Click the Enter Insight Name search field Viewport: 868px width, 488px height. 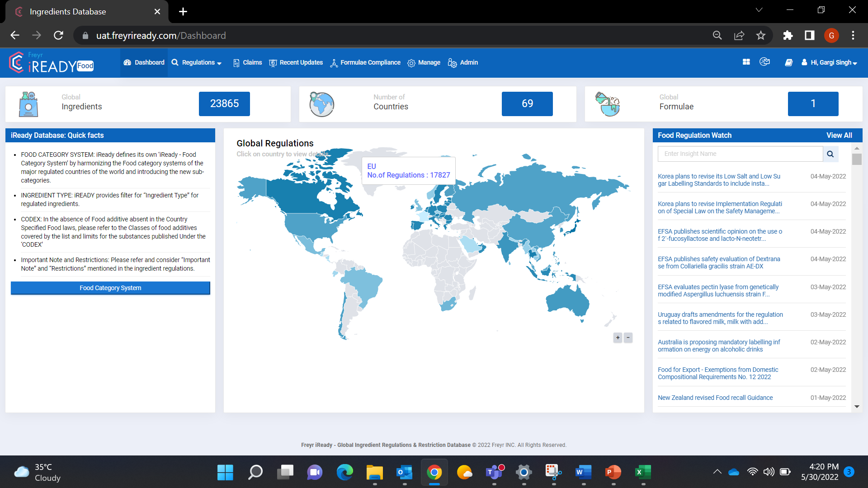point(740,154)
